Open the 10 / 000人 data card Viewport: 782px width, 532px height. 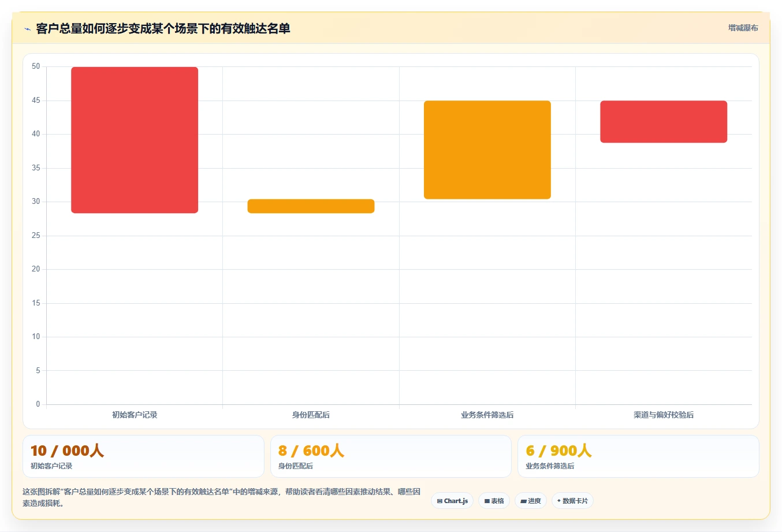143,456
